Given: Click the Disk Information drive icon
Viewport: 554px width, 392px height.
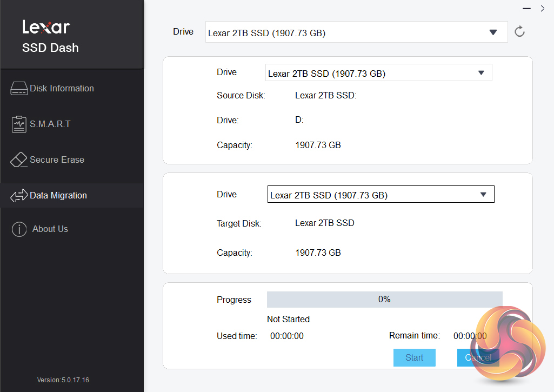Looking at the screenshot, I should click(19, 88).
